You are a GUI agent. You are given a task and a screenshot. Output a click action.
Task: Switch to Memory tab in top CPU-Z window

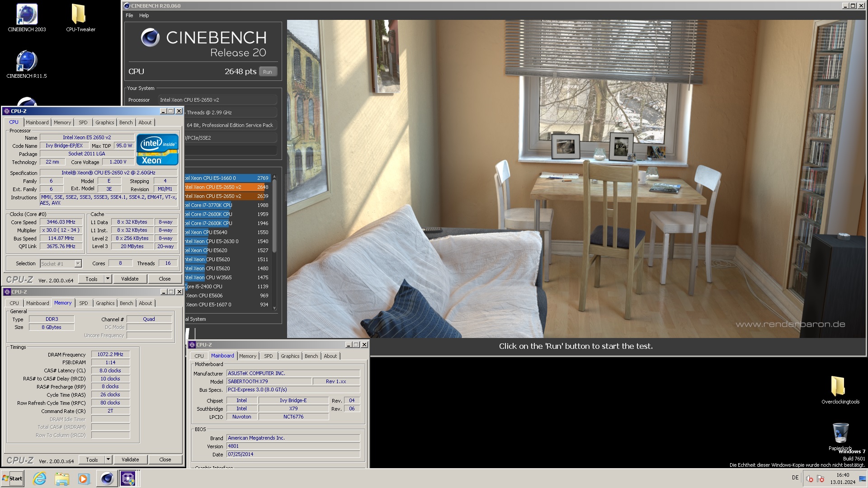pos(62,122)
